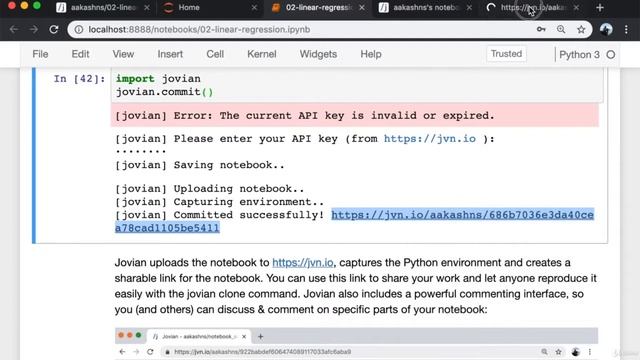Click the macOS green fullscreen window button
The width and height of the screenshot is (640, 360).
coord(37,6)
